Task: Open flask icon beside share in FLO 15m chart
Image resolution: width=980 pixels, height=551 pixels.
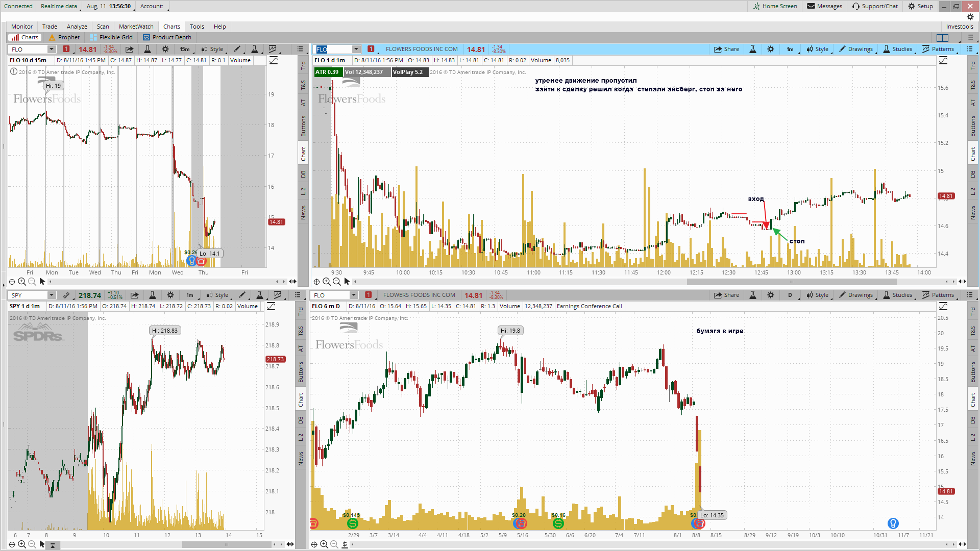Action: [147, 49]
